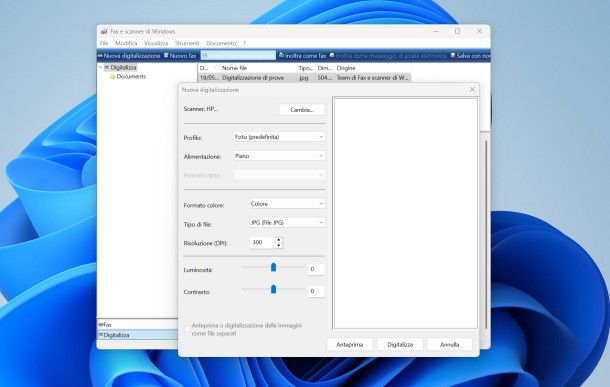Open the Alimentazione dropdown
610x387 pixels.
(x=279, y=156)
